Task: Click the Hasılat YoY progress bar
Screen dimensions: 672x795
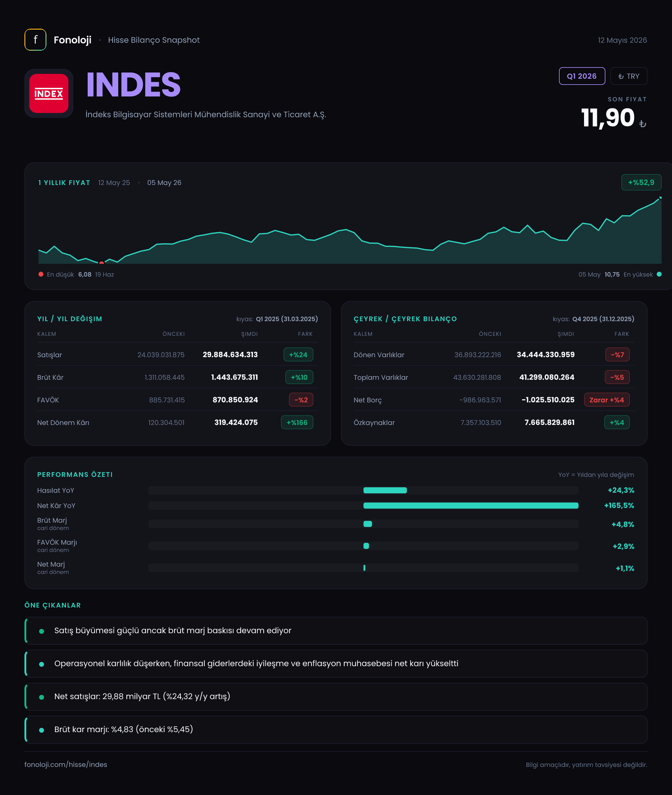Action: coord(363,490)
